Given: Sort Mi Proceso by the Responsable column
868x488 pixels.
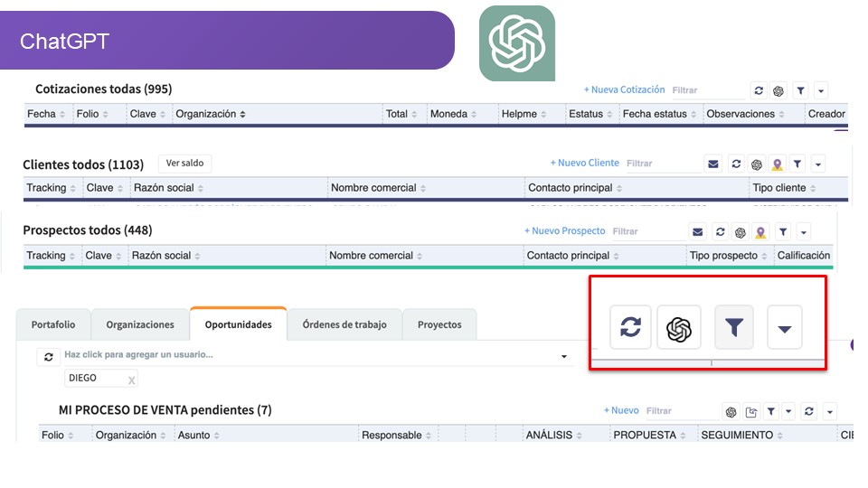Looking at the screenshot, I should click(x=396, y=436).
